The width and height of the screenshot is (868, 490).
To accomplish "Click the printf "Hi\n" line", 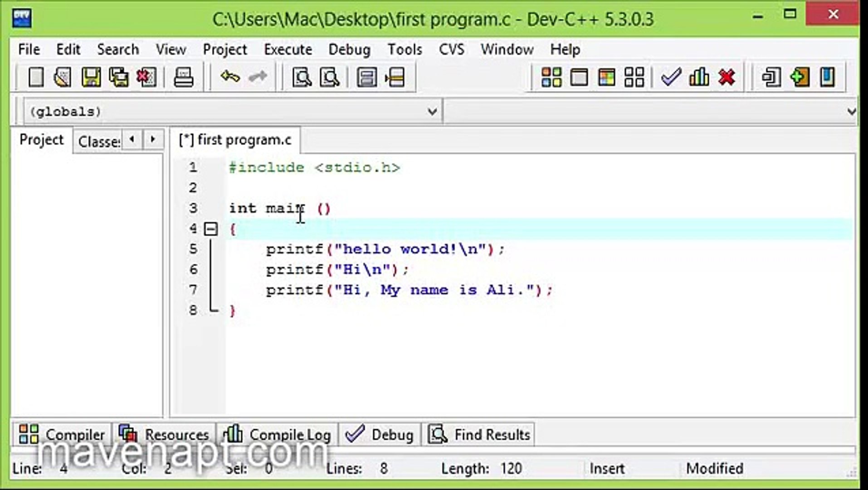I will 337,269.
